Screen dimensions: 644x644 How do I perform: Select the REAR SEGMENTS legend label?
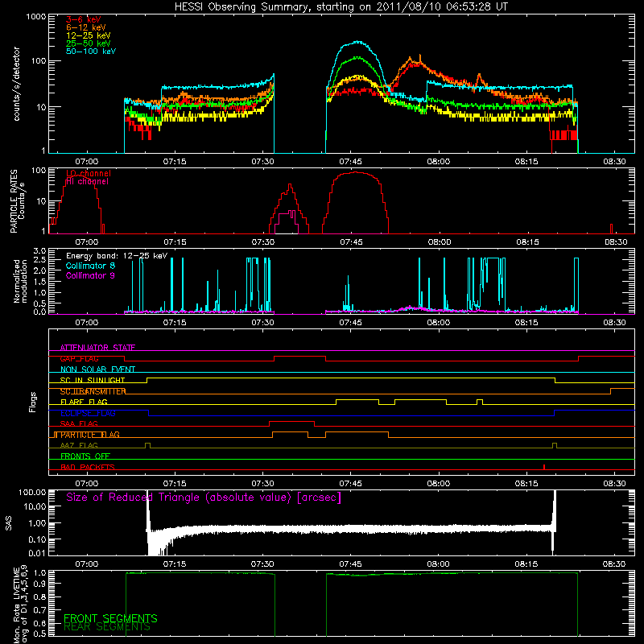click(107, 627)
